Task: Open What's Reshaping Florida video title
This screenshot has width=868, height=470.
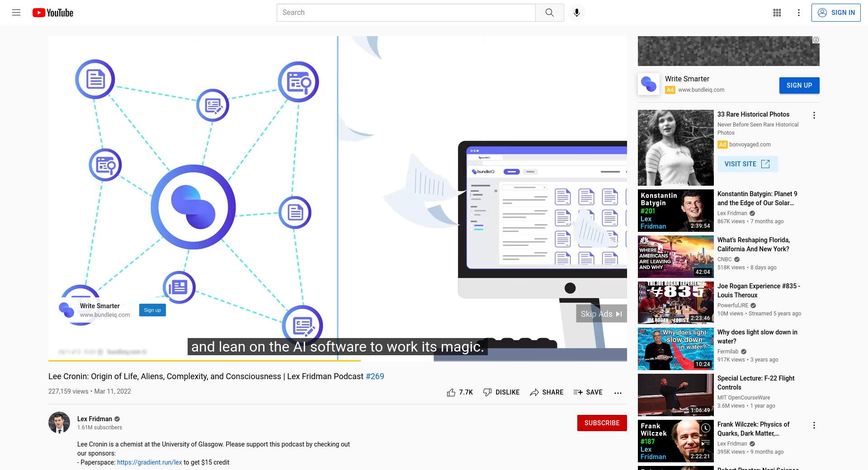Action: 753,244
